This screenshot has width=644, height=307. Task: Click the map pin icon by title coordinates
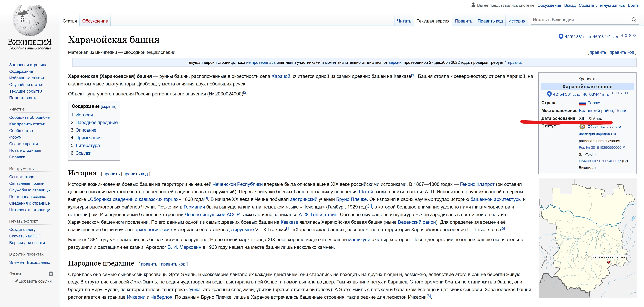[x=561, y=37]
